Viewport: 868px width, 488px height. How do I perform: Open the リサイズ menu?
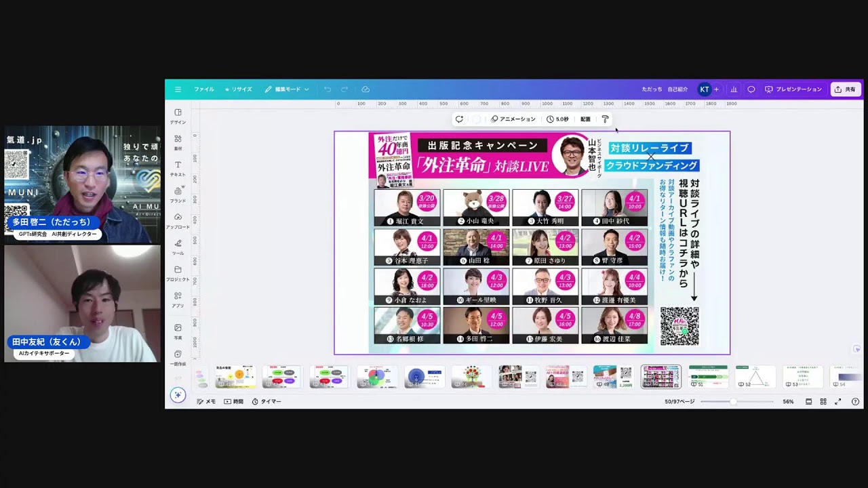pos(239,89)
